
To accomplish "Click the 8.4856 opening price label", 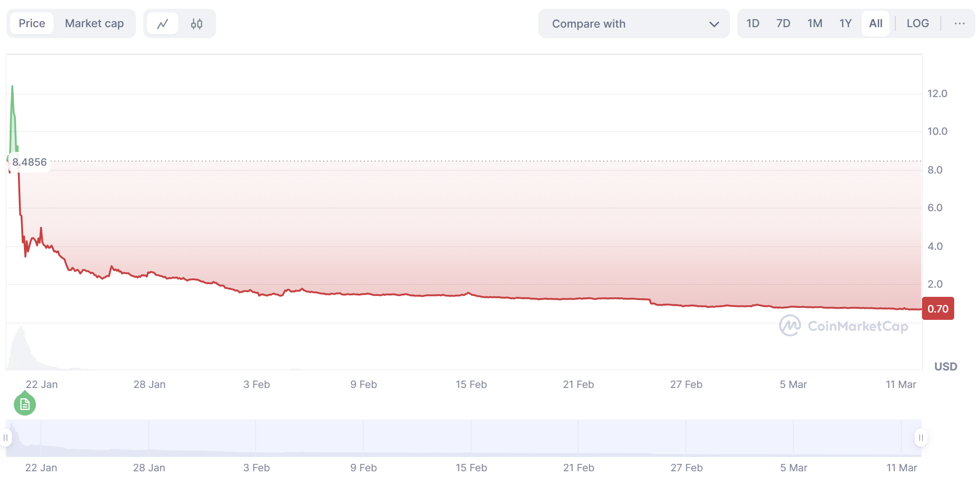I will point(29,162).
